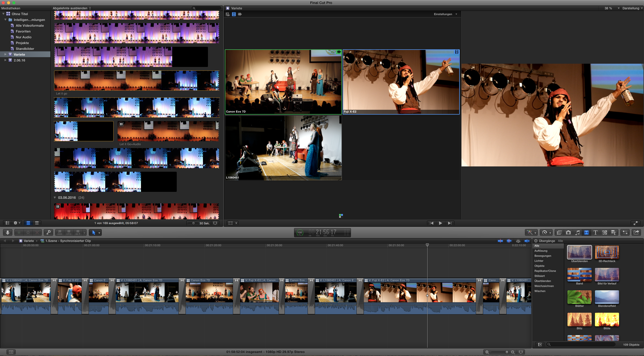
Task: Switch angle viewer to audio-only switching
Action: click(240, 14)
